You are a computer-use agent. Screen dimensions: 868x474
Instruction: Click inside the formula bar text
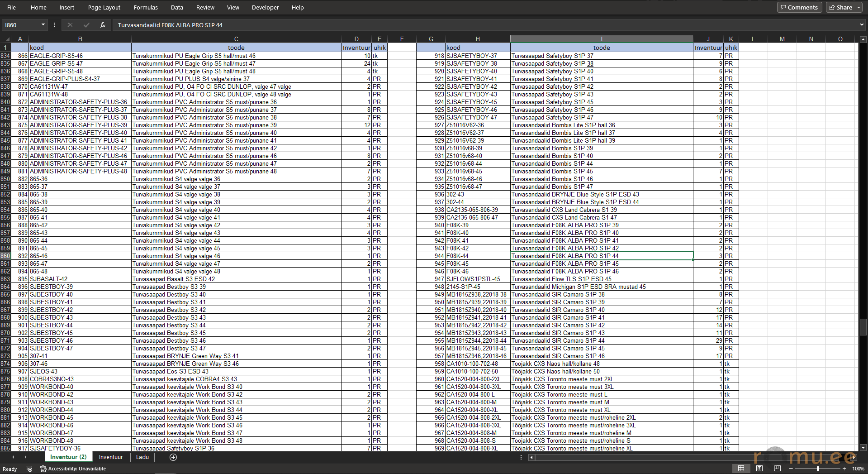170,25
